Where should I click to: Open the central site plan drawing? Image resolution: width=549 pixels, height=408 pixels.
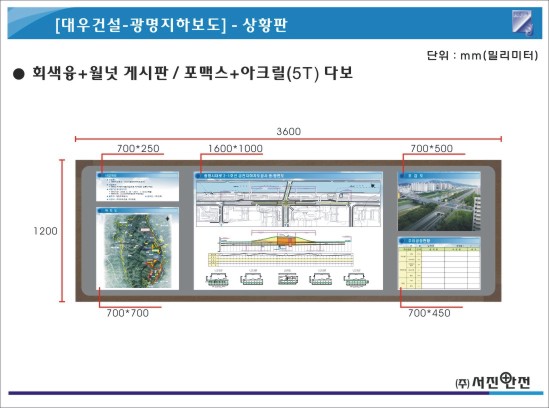point(288,231)
